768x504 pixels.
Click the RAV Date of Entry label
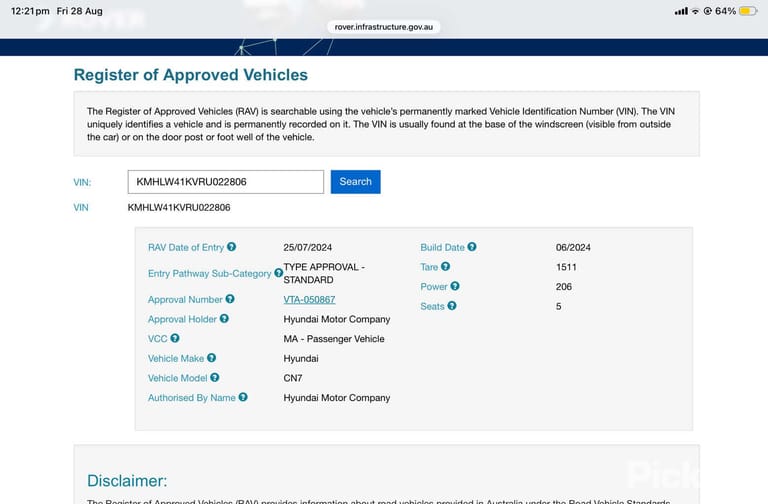coord(186,247)
